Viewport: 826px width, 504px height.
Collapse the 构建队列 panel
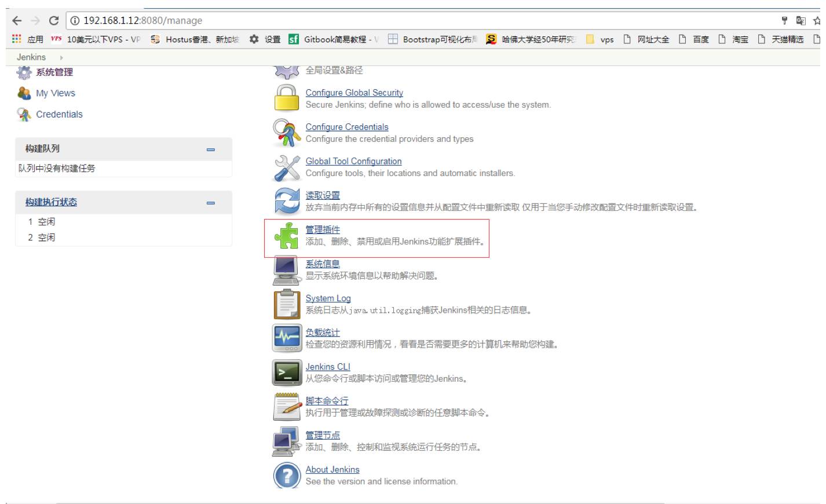pyautogui.click(x=211, y=149)
